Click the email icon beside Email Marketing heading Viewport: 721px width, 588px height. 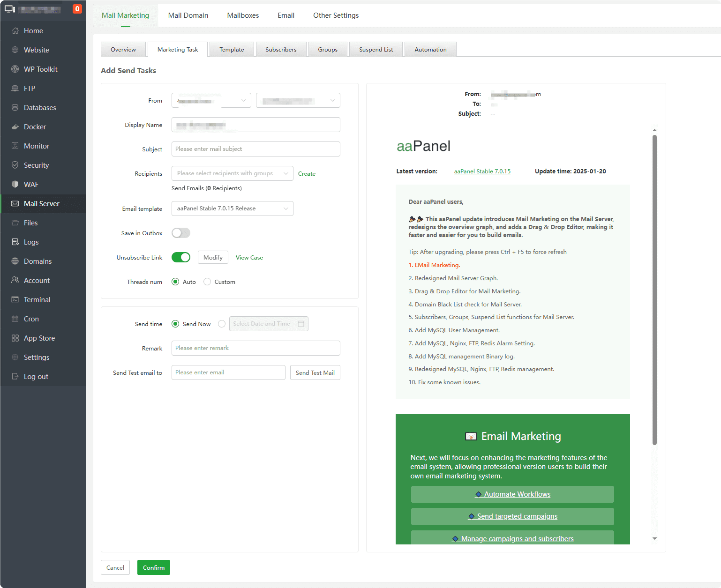point(471,437)
